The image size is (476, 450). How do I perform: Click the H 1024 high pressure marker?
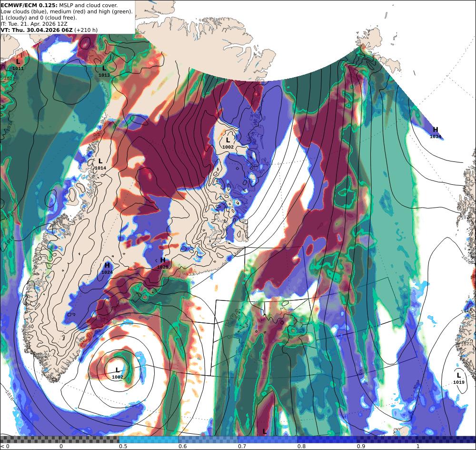coord(107,269)
